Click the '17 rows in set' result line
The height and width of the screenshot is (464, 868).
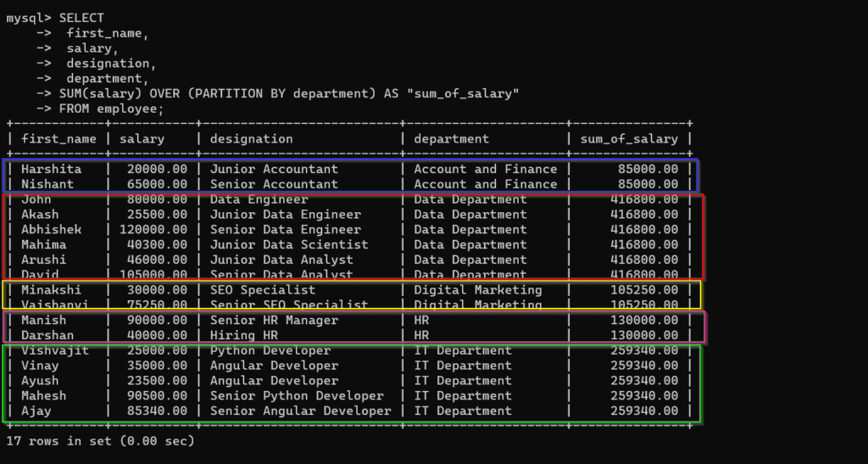[100, 441]
